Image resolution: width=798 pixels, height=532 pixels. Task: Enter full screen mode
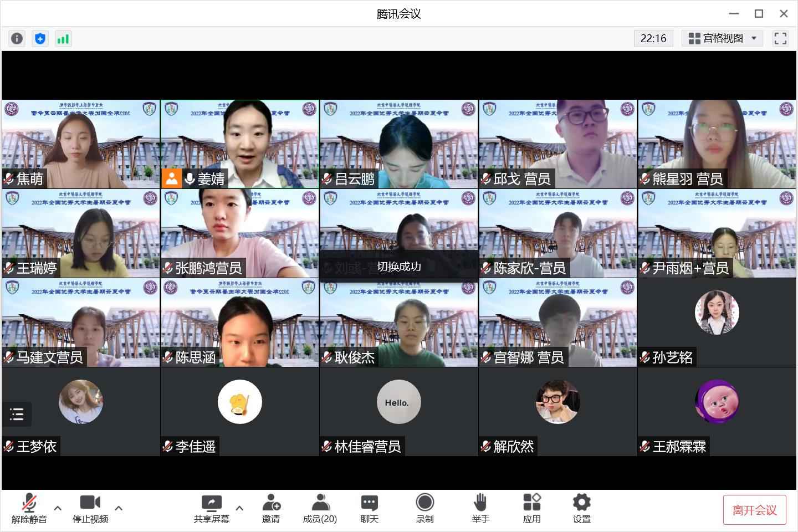[780, 38]
